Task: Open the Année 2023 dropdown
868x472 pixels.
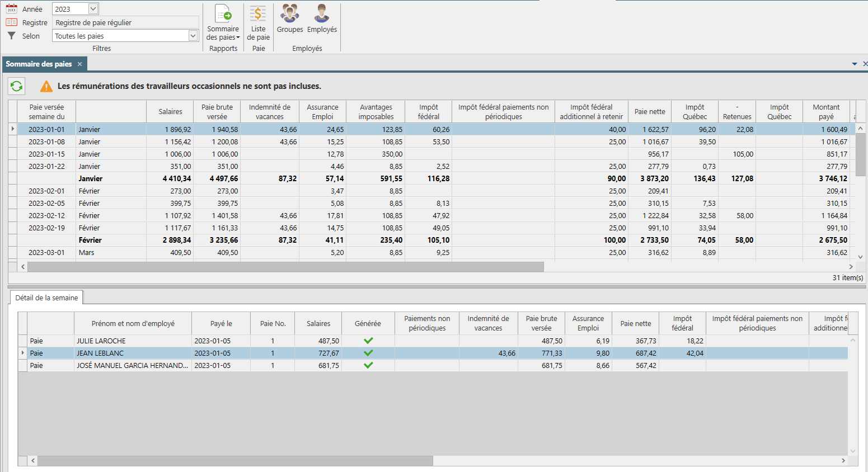Action: [x=93, y=9]
